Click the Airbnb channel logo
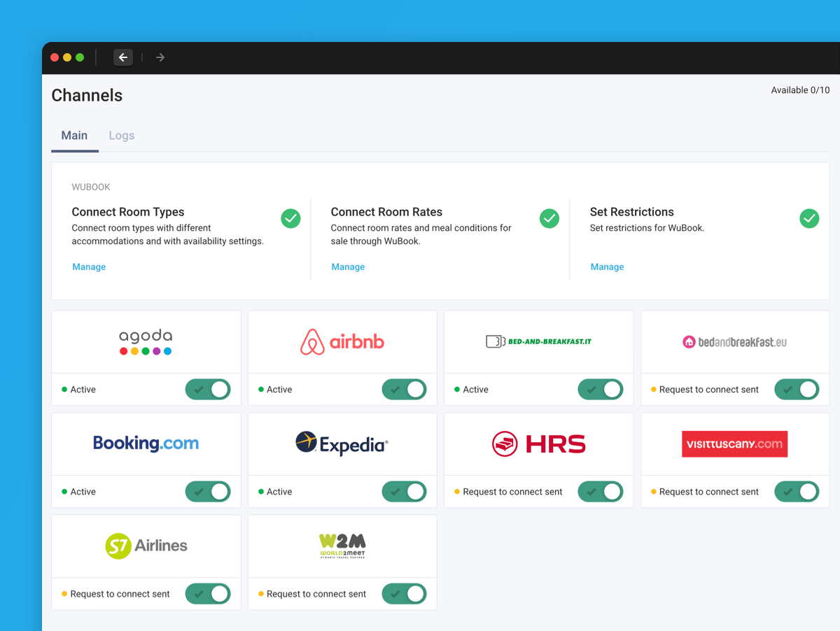This screenshot has width=840, height=631. (342, 342)
